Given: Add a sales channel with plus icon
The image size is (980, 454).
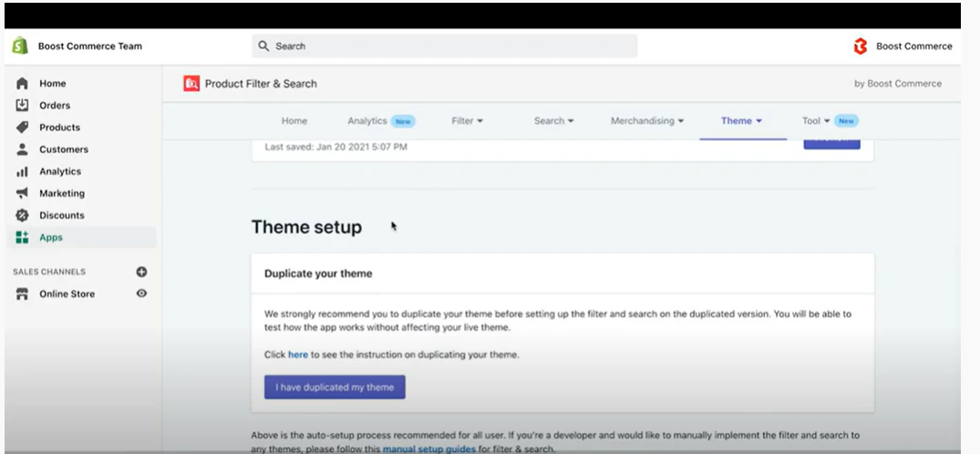Looking at the screenshot, I should coord(142,272).
